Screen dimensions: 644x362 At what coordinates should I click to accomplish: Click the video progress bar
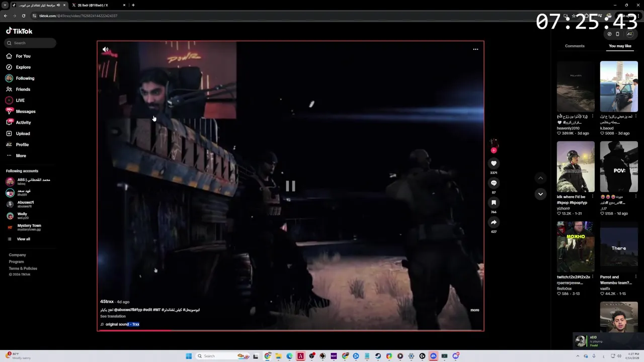click(290, 330)
